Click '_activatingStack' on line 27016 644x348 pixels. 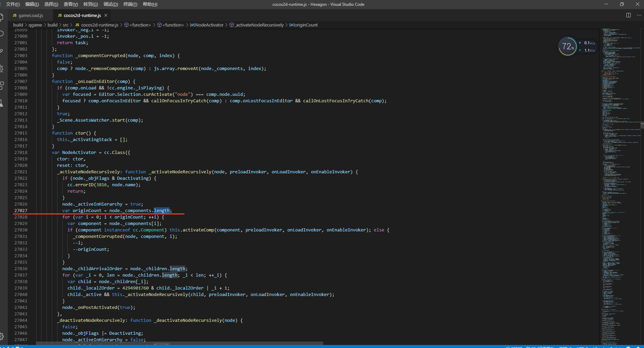pyautogui.click(x=91, y=140)
